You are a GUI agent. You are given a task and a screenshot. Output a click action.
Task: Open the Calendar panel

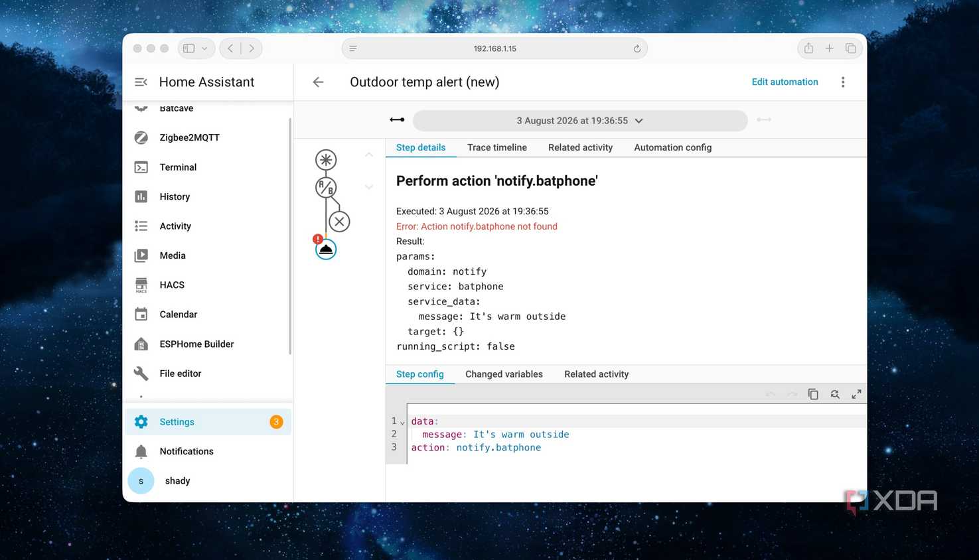(x=207, y=315)
